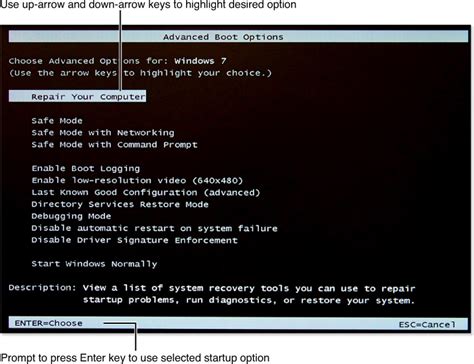
Task: Click the Choose Advanced Options for Windows 7 line
Action: point(117,61)
